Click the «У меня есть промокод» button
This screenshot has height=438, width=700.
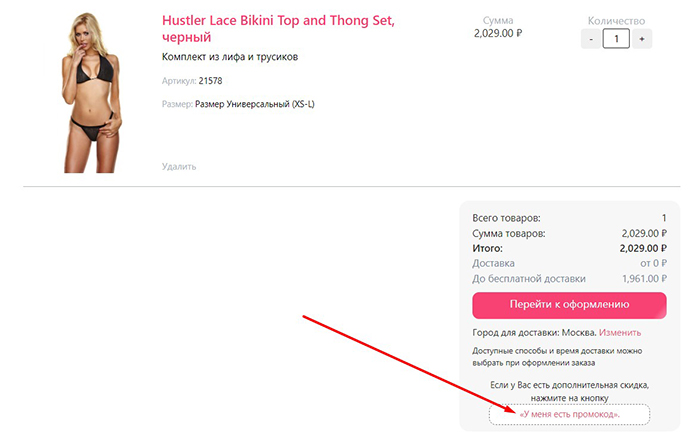(x=570, y=414)
